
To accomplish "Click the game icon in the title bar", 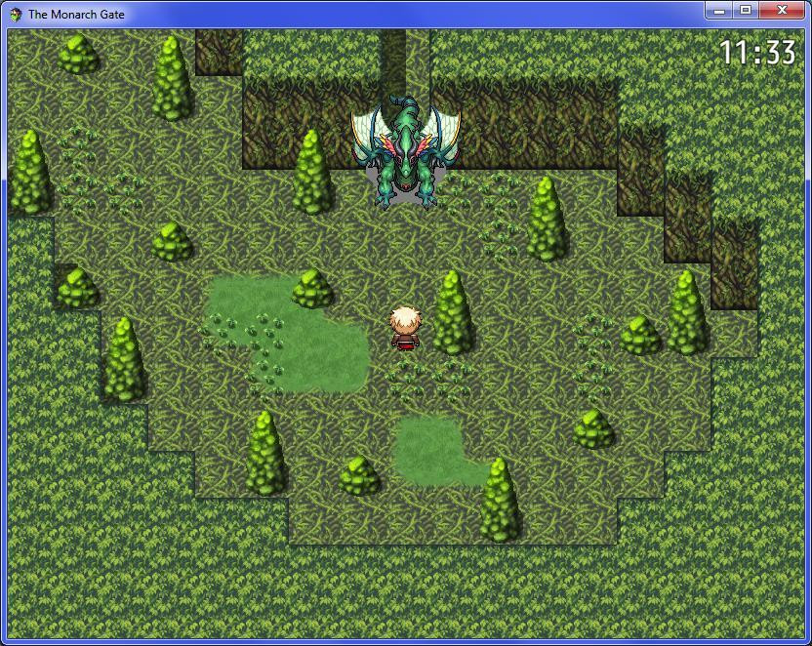I will tap(15, 15).
